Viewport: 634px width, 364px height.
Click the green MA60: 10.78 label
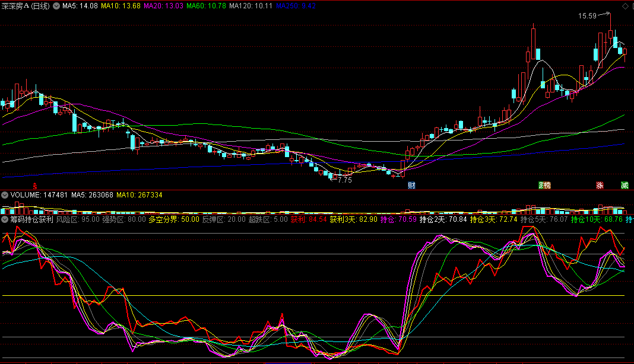[206, 6]
